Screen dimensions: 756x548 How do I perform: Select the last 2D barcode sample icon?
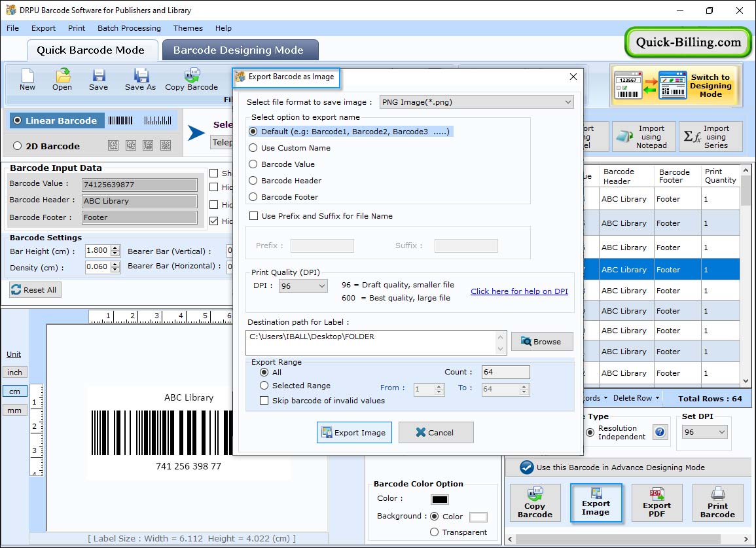(166, 145)
